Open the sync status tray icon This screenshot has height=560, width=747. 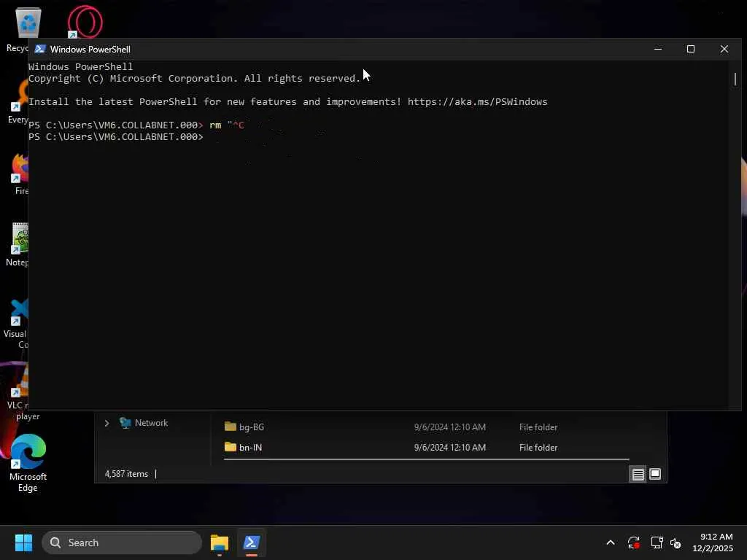[x=634, y=542]
